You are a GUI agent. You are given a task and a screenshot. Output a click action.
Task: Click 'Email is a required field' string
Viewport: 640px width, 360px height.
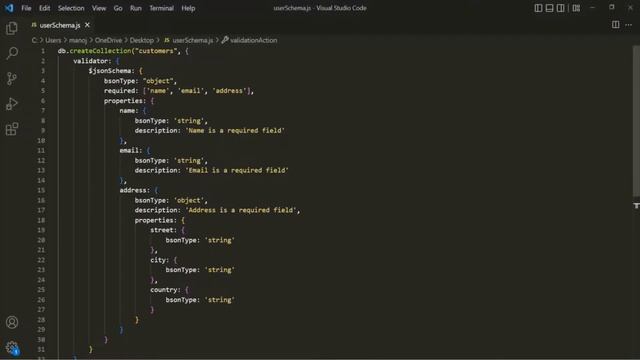coord(238,170)
